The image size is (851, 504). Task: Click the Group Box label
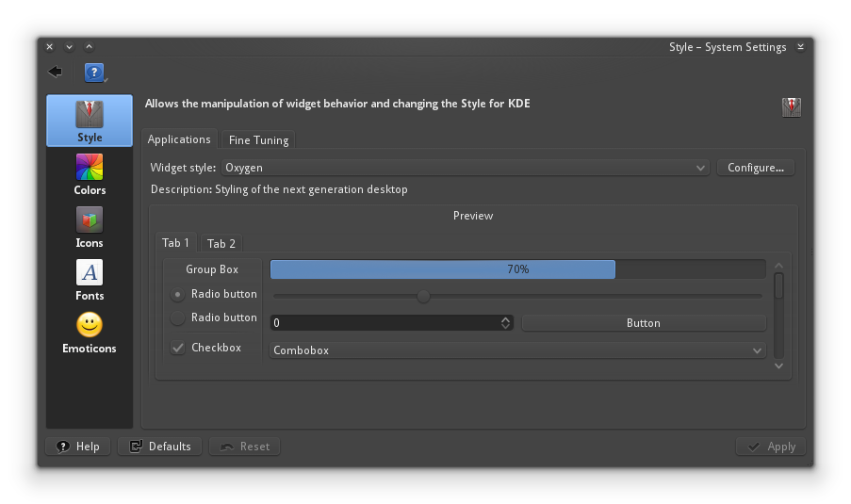(212, 269)
